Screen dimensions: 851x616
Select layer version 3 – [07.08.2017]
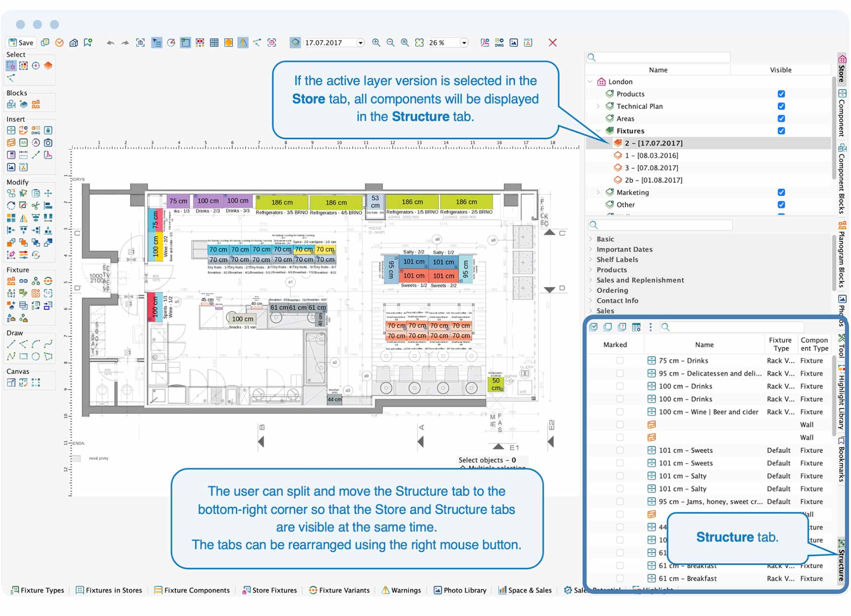point(651,168)
